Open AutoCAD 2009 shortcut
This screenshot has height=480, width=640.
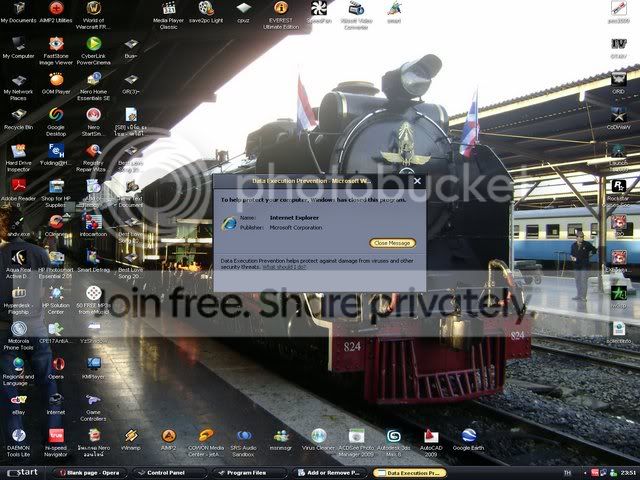[431, 436]
